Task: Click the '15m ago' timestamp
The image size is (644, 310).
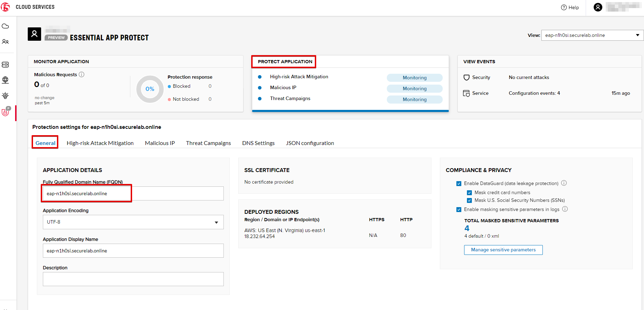Action: (620, 93)
